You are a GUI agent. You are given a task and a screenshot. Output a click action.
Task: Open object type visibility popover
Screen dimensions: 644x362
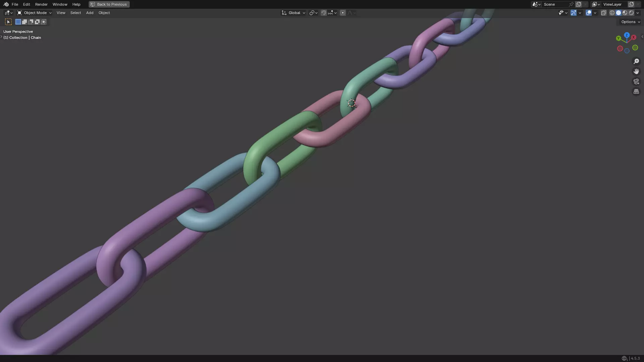click(563, 13)
